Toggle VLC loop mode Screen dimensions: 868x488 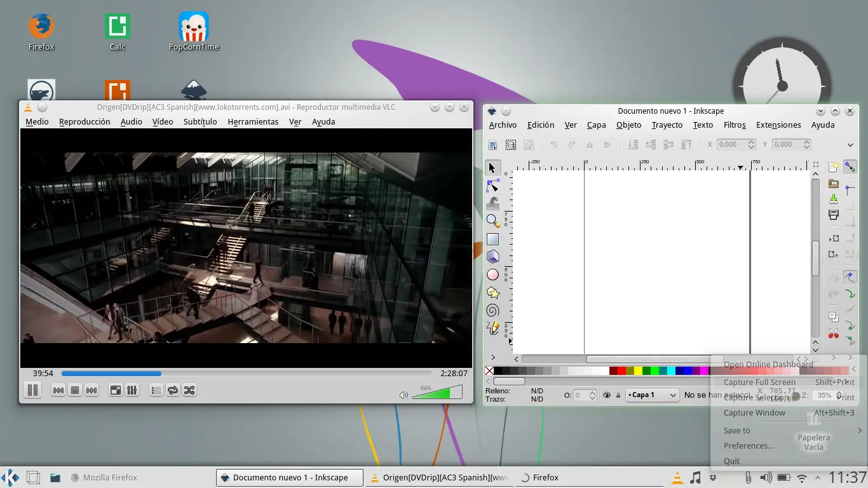tap(172, 390)
